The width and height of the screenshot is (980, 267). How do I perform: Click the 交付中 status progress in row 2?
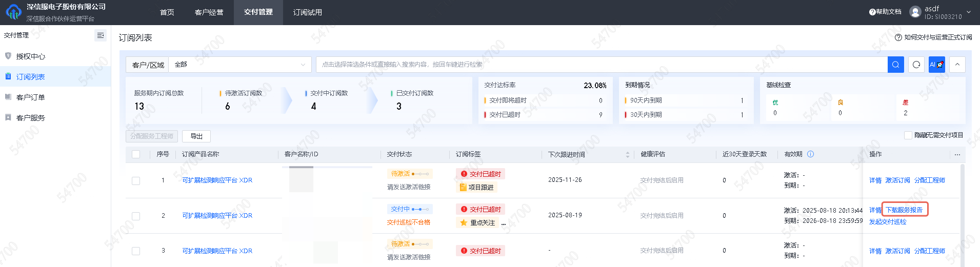pos(410,209)
